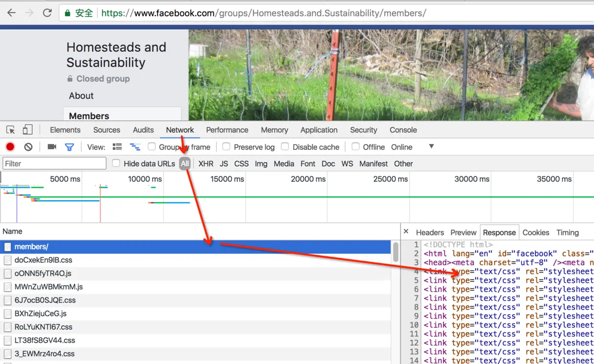Filter requests by Img
The width and height of the screenshot is (594, 364).
pyautogui.click(x=261, y=163)
